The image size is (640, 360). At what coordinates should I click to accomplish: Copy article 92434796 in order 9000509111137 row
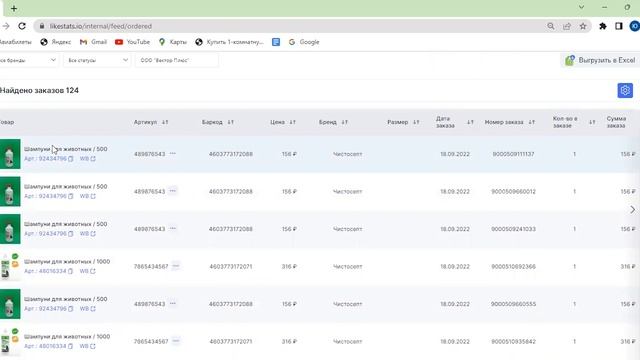(71, 159)
